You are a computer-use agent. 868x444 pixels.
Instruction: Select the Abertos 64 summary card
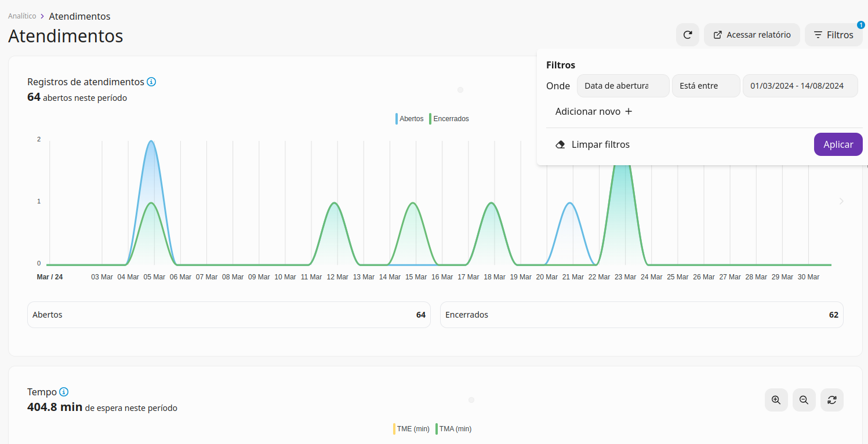click(229, 315)
